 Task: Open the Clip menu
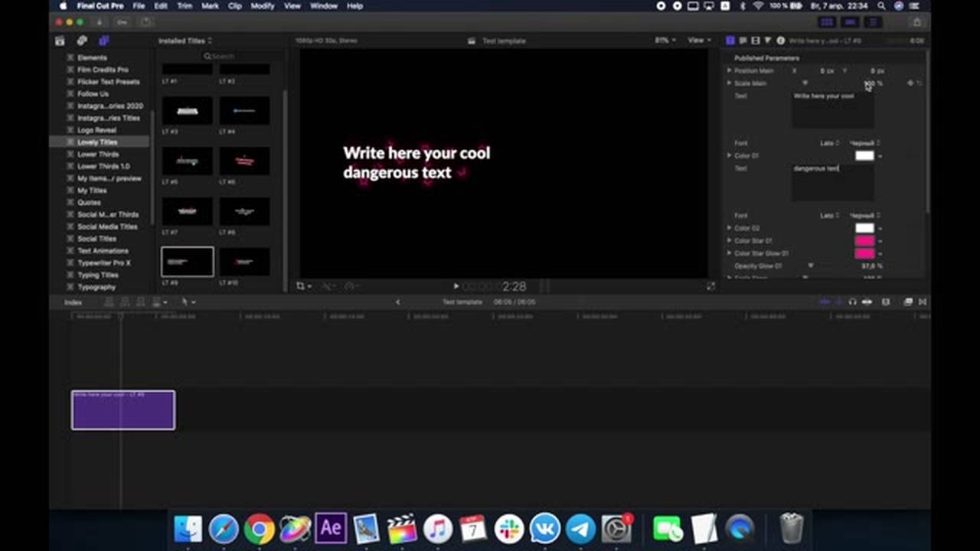click(x=234, y=6)
